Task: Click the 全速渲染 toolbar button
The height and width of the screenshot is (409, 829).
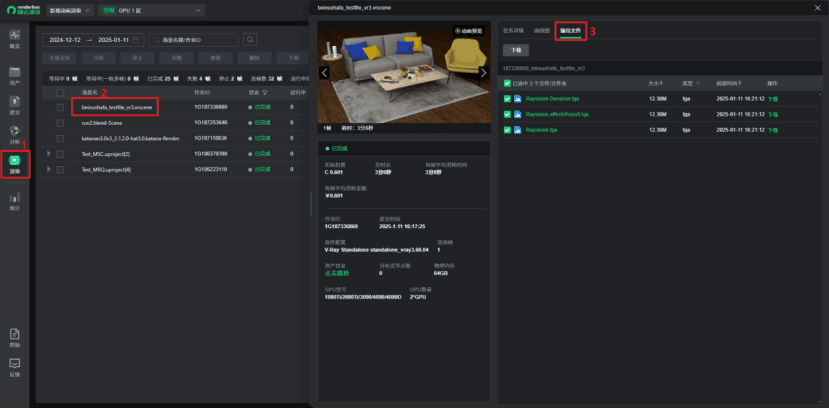Action: tap(60, 58)
